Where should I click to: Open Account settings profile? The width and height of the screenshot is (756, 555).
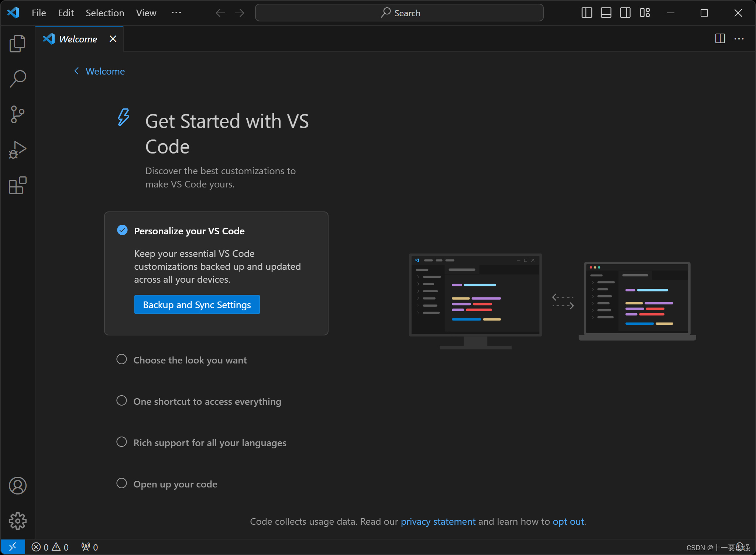[x=17, y=486]
